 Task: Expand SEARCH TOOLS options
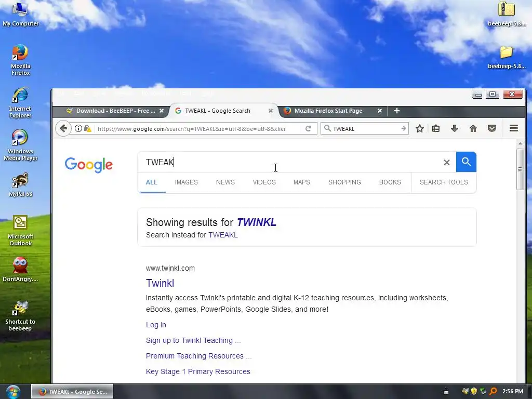click(444, 182)
